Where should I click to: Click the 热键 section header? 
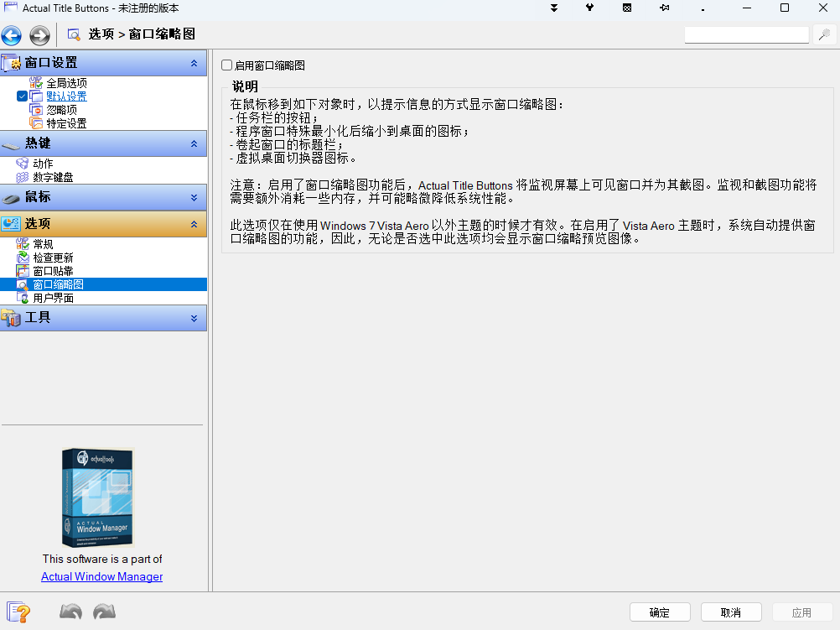[103, 143]
